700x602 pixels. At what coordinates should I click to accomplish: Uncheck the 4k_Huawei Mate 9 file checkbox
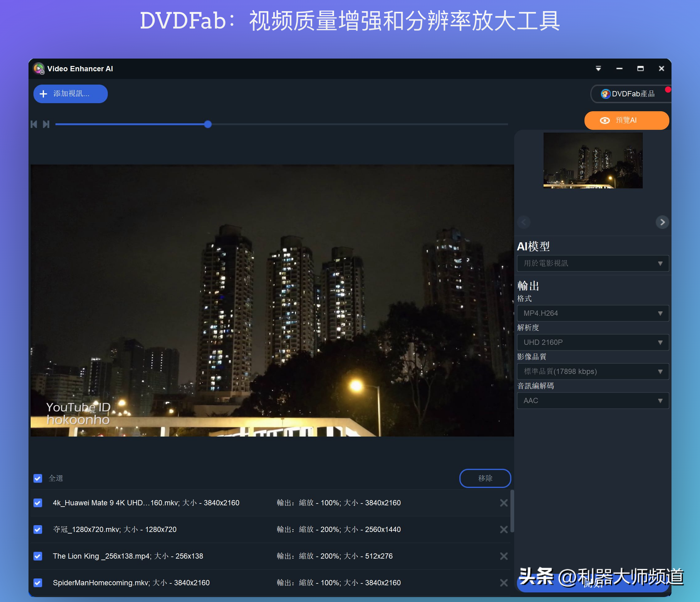(38, 503)
